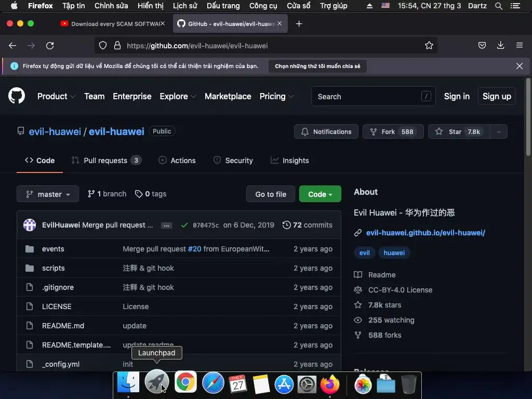This screenshot has height=399, width=532.
Task: Click Chọn những thứ tôi muốn chia sẻ
Action: pos(317,66)
